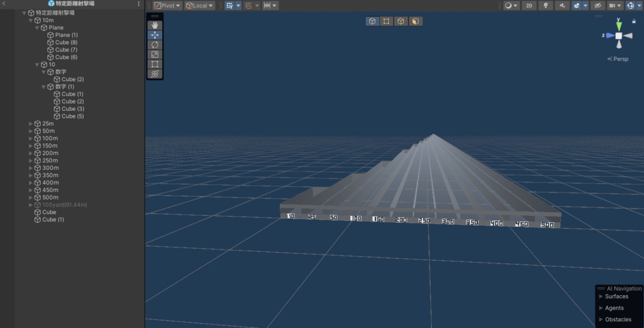This screenshot has height=328, width=644.
Task: Click the green Y axis gizmo cone
Action: tap(619, 26)
